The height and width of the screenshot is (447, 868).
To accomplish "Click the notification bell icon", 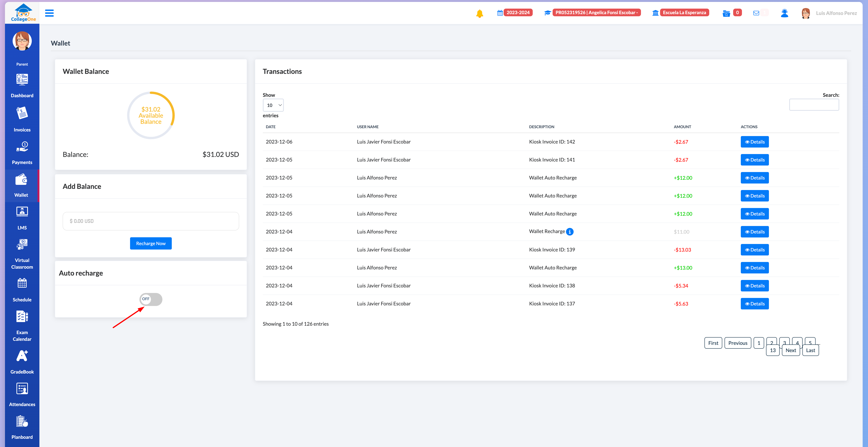I will (x=480, y=13).
